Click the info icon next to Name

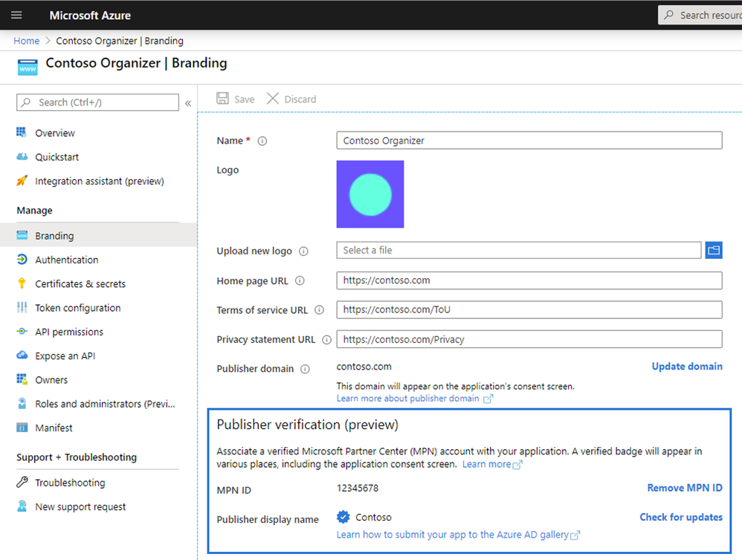(x=262, y=141)
